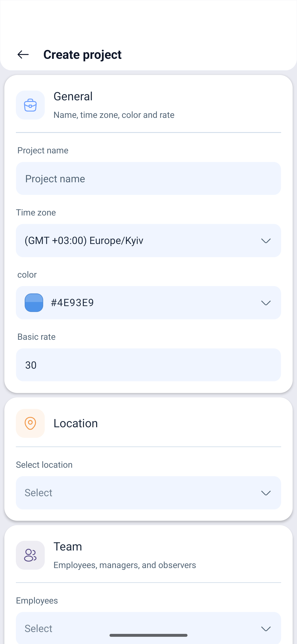Tap the Location pin icon

(x=30, y=423)
